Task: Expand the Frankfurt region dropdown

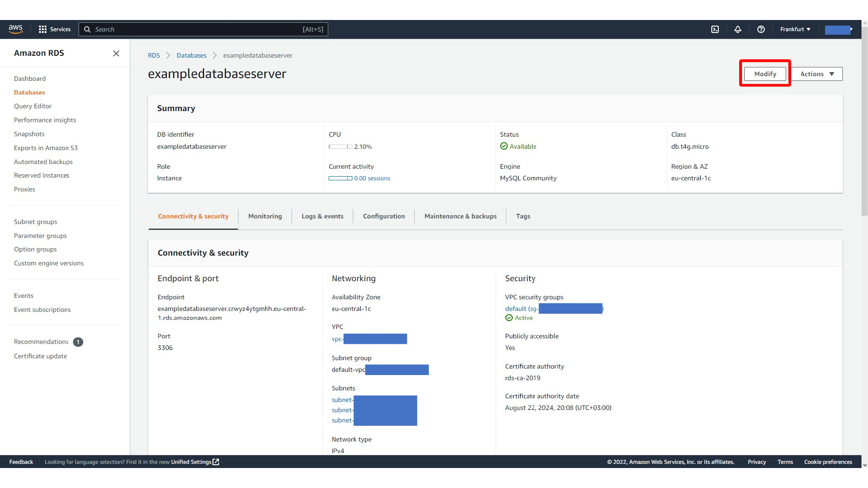Action: click(x=795, y=29)
